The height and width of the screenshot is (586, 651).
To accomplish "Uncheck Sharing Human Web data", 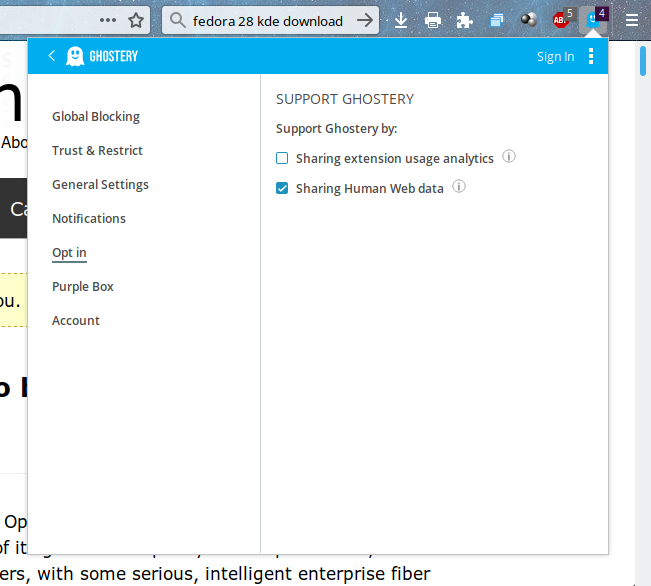I will point(282,188).
